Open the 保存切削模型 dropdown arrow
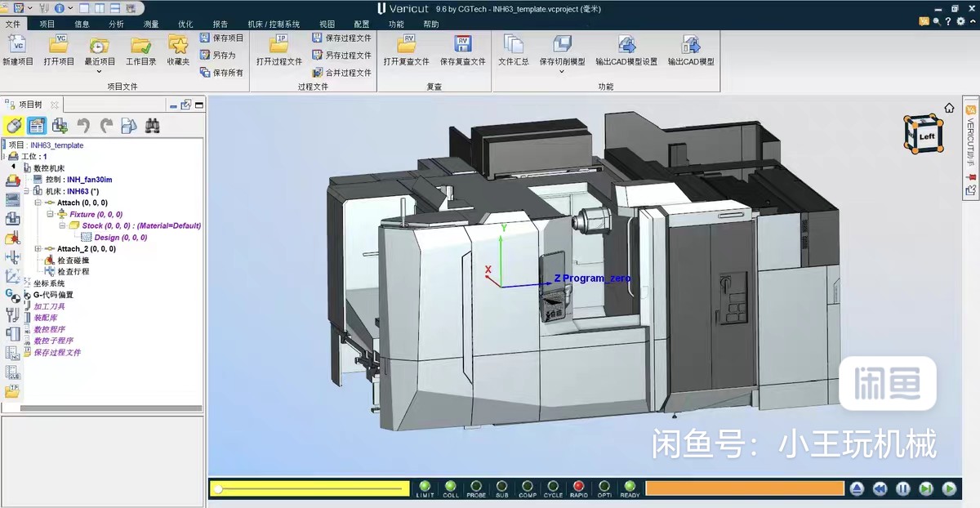This screenshot has width=980, height=508. tap(562, 71)
